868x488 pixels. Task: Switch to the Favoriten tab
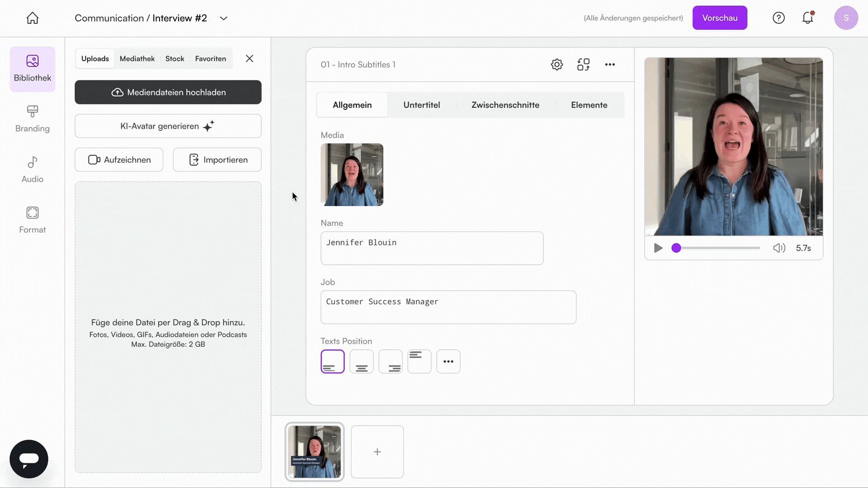[x=211, y=59]
